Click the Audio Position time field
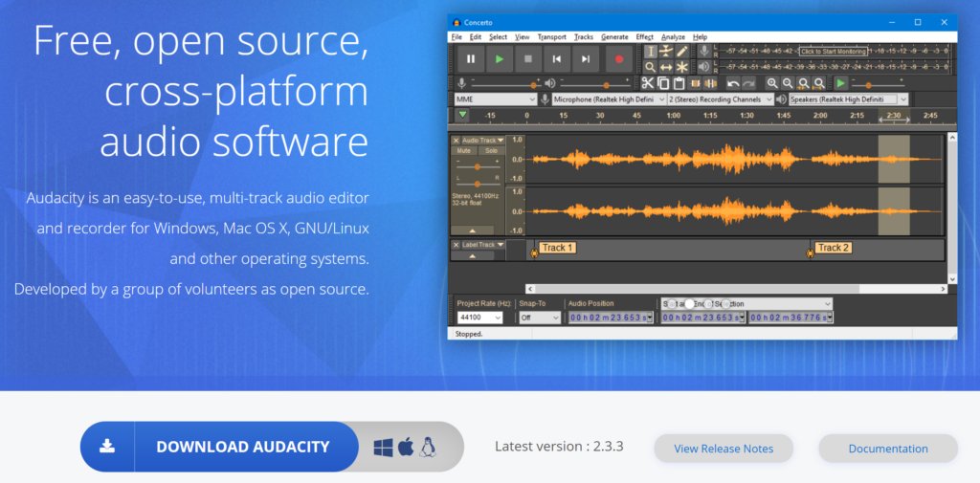The width and height of the screenshot is (980, 483). tap(610, 318)
